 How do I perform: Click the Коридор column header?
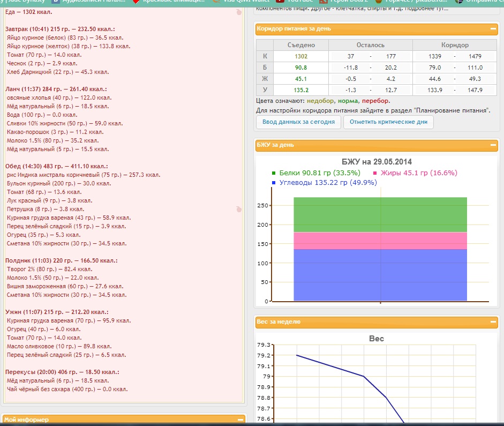coord(455,45)
